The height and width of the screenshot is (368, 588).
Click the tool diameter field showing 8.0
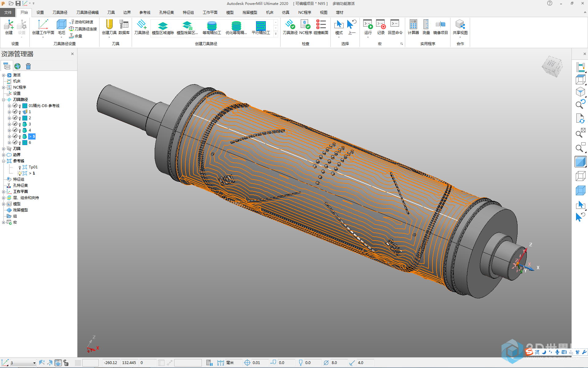(x=339, y=363)
